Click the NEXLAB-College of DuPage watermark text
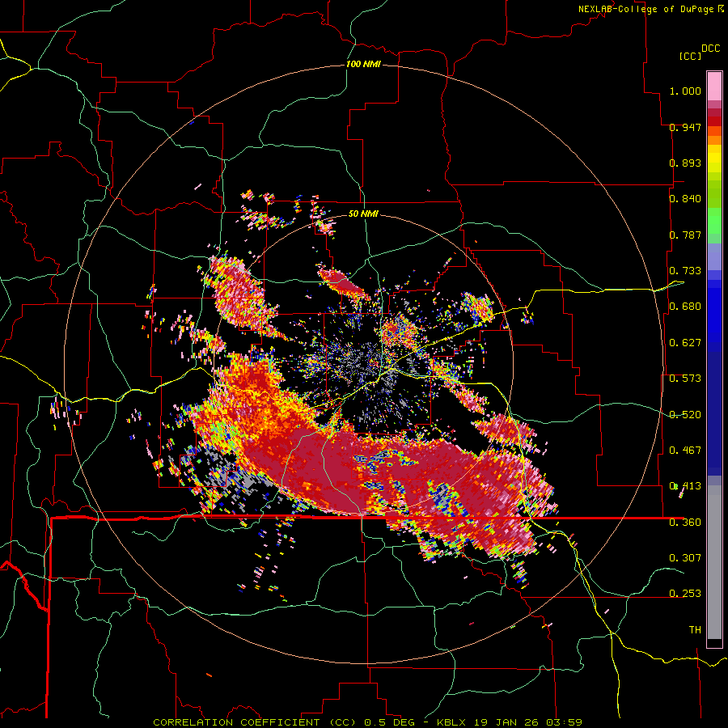Viewport: 728px width, 728px height. coord(651,9)
